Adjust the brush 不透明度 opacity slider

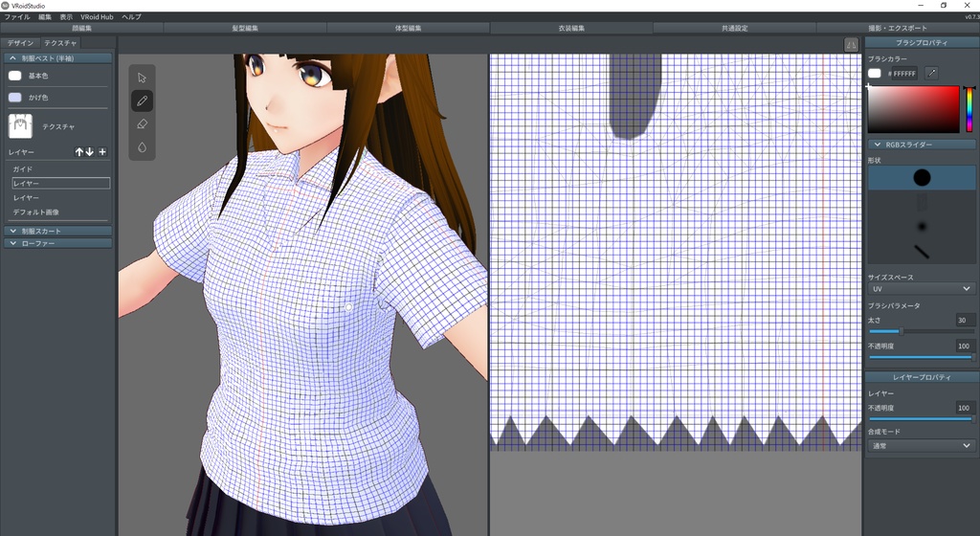click(921, 357)
